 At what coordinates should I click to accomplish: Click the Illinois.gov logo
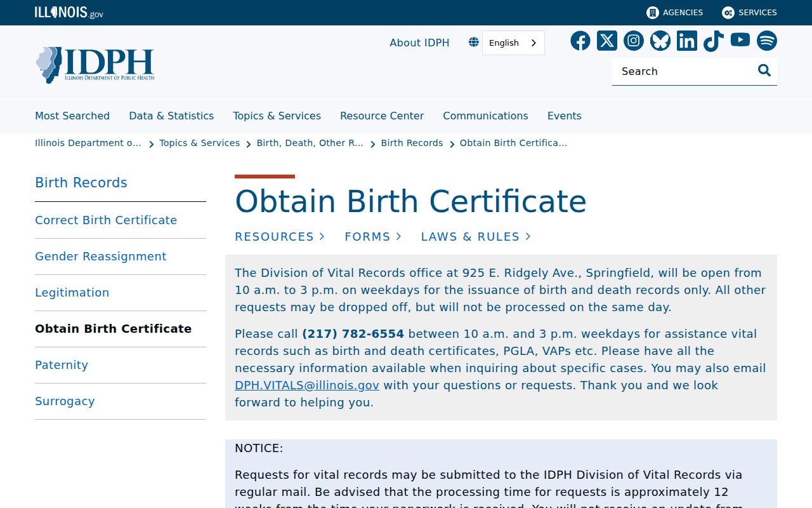click(x=69, y=13)
